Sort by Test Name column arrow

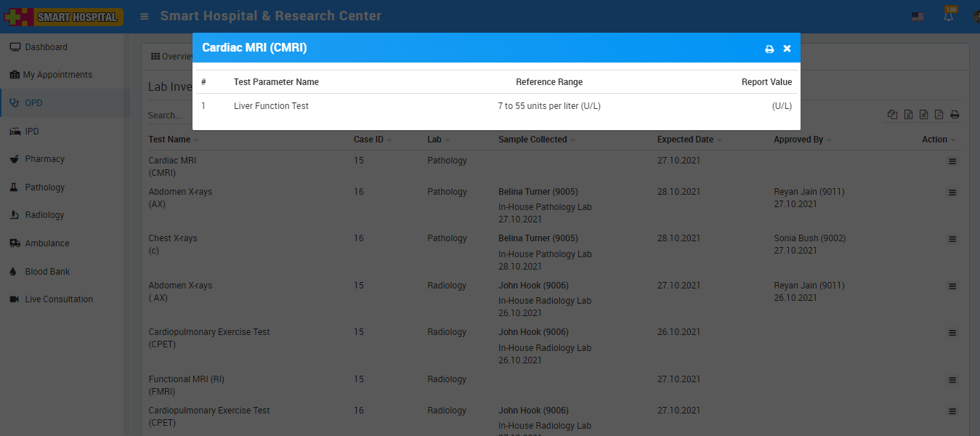pos(196,140)
